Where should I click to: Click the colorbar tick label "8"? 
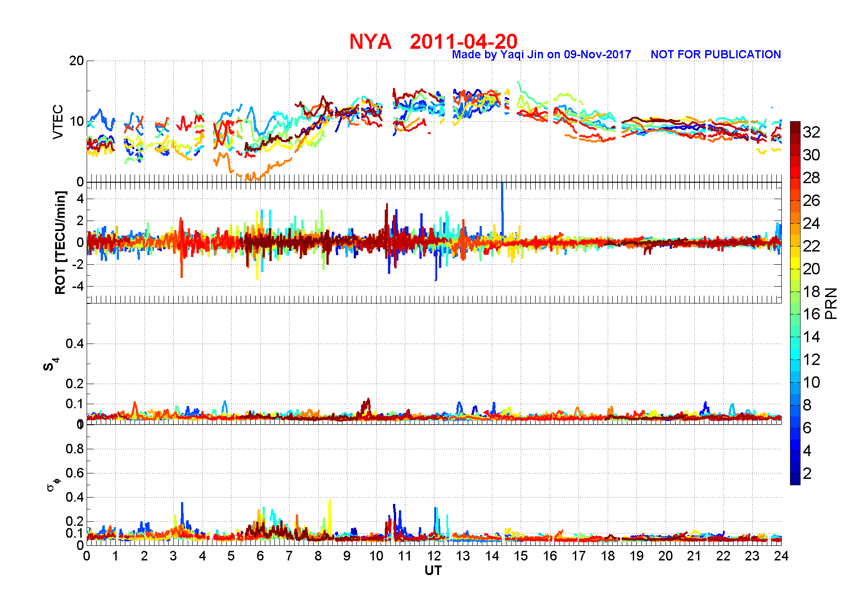point(807,405)
